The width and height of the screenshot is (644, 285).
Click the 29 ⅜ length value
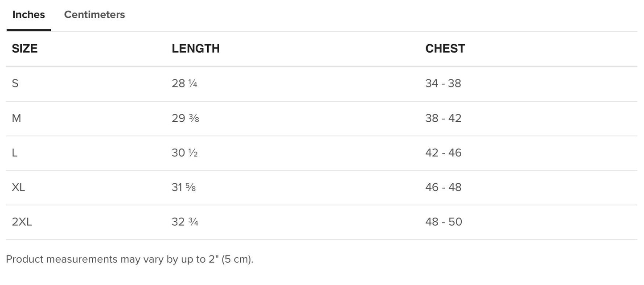[x=185, y=118]
